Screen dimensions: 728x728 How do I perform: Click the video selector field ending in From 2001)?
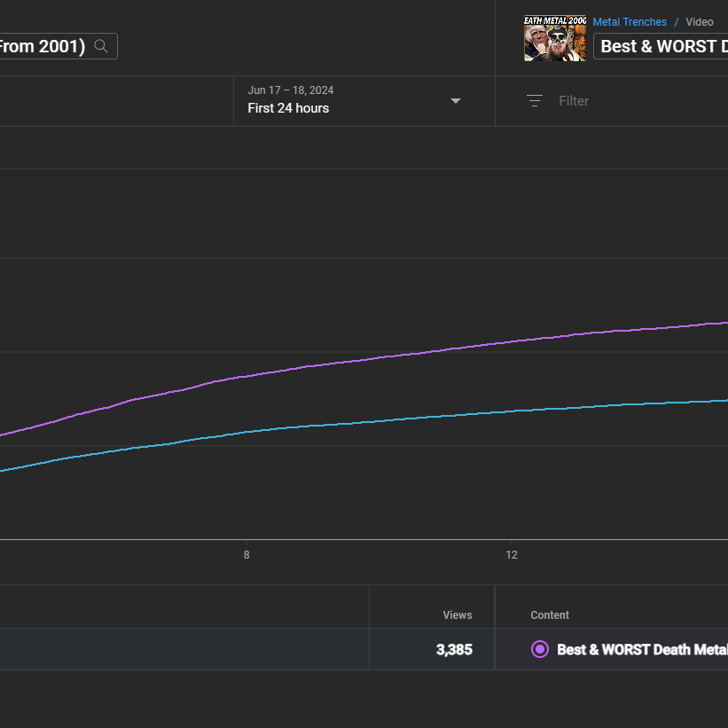tap(59, 46)
